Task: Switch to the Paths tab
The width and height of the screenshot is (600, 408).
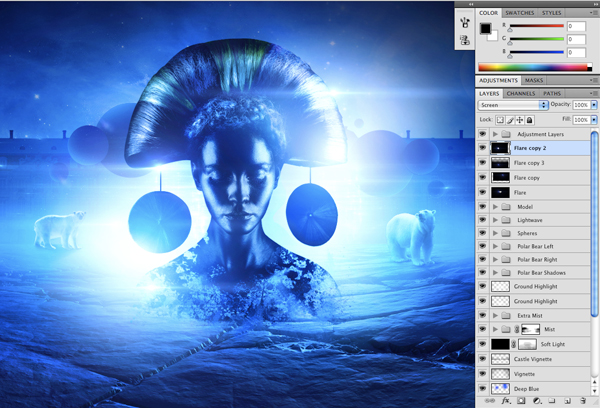Action: point(552,93)
